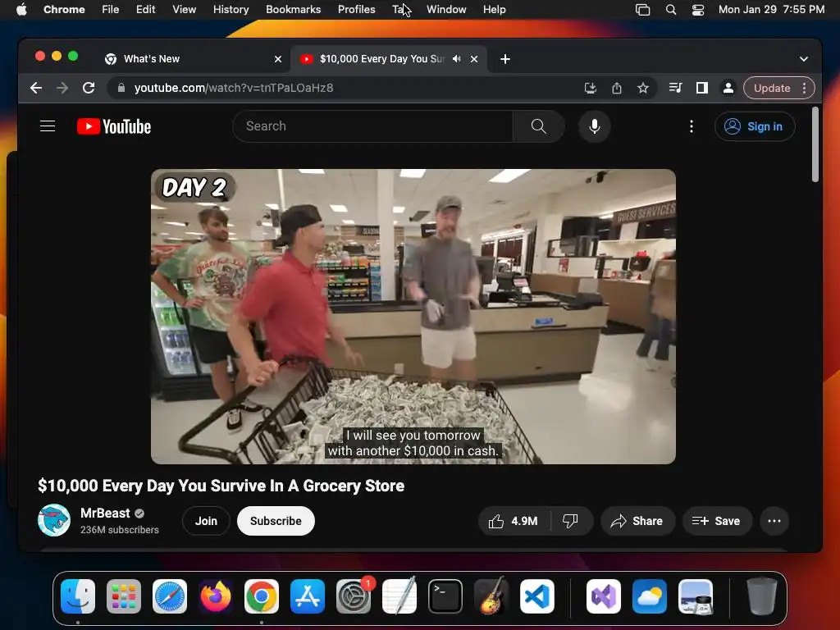Focus the YouTube Search field
This screenshot has width=840, height=630.
(373, 126)
